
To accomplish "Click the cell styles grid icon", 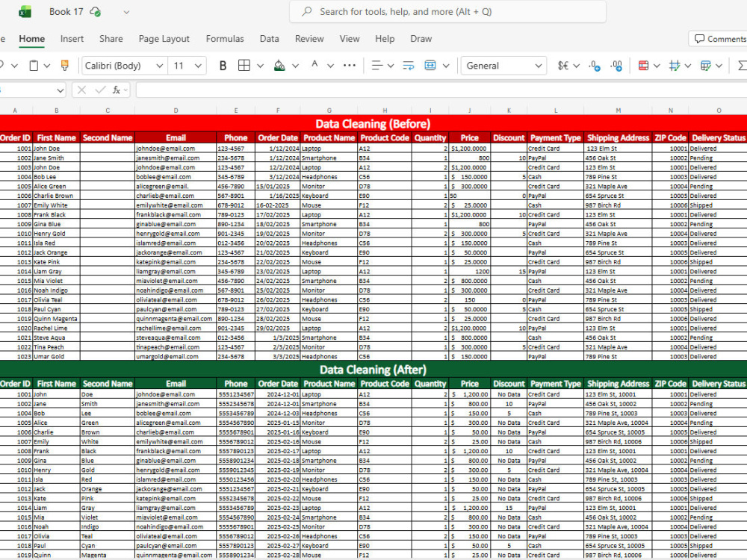I will coord(674,66).
